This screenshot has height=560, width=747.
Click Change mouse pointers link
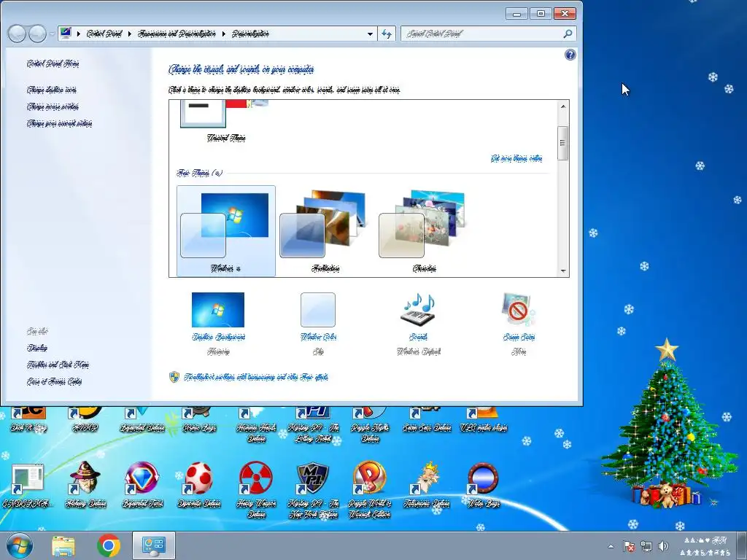point(53,106)
